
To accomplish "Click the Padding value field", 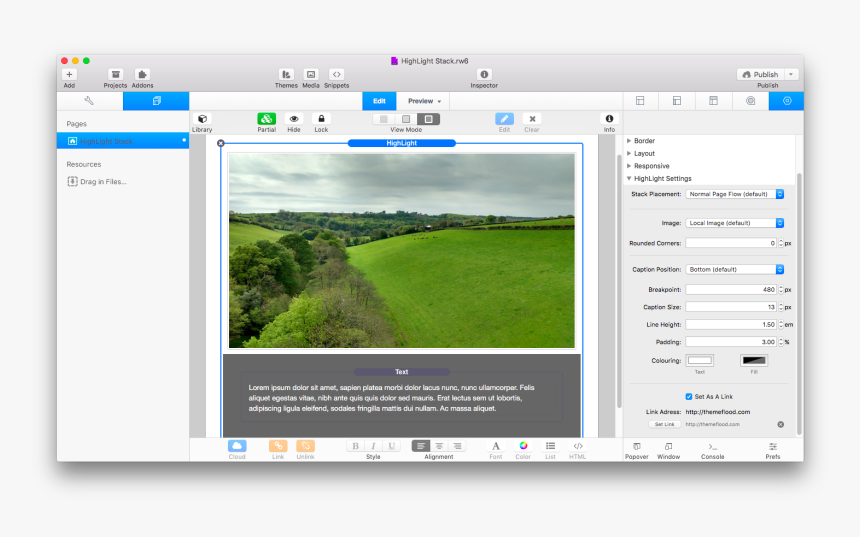I will pyautogui.click(x=731, y=342).
